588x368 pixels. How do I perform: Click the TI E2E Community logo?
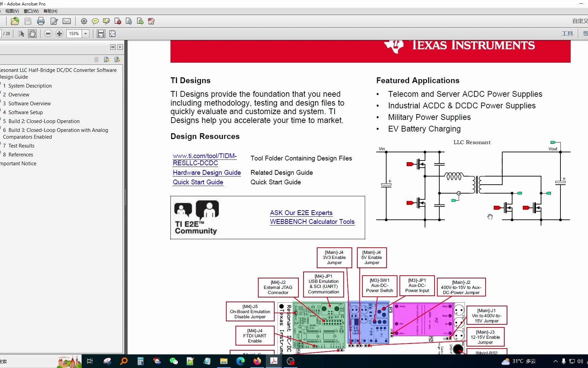[x=196, y=218]
